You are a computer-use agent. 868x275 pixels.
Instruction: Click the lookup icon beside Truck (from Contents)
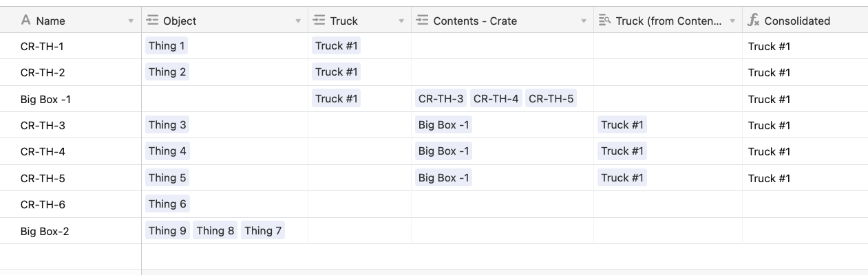point(605,21)
